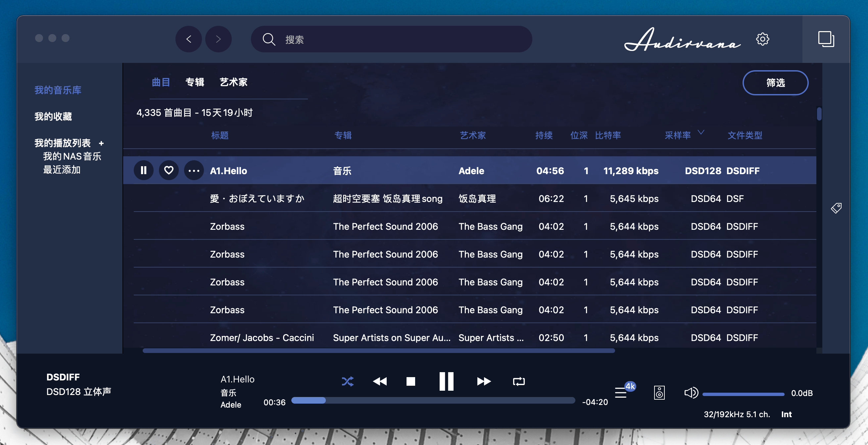Open more options for A1.Hello
Viewport: 868px width, 445px height.
point(194,171)
